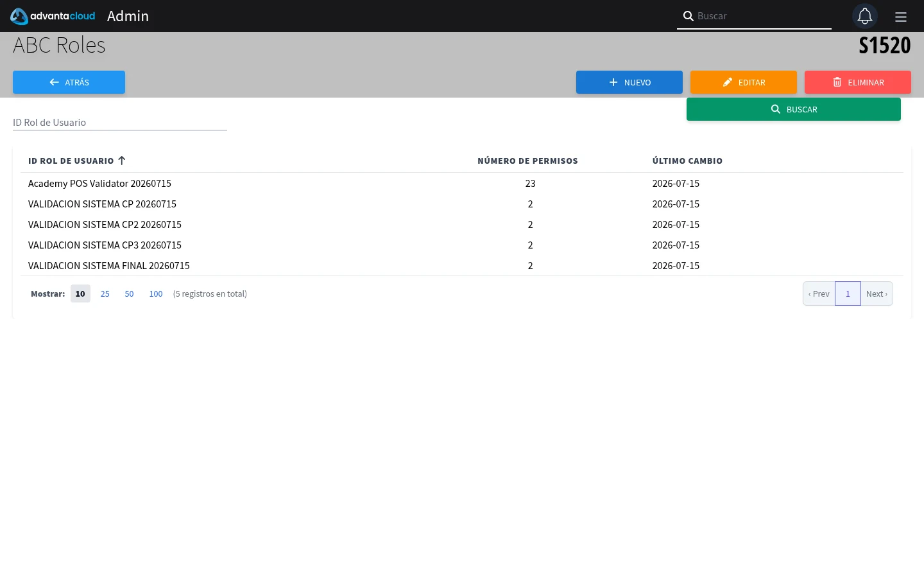Show 100 records per page

(x=156, y=293)
